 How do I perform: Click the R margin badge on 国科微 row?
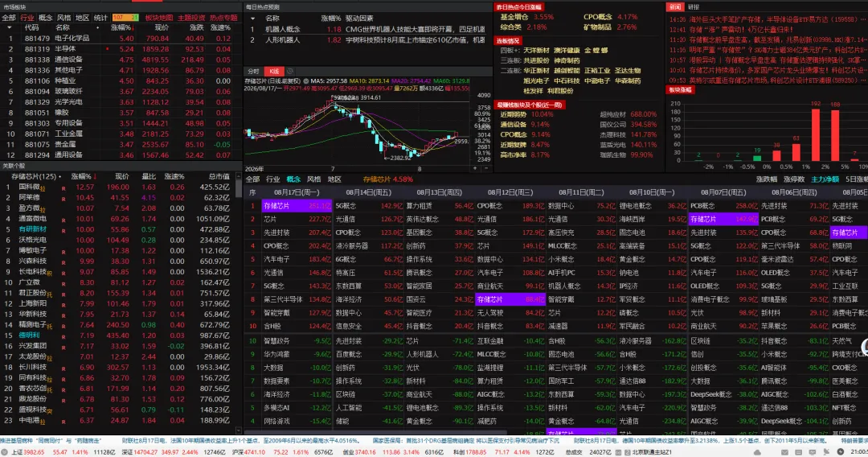click(63, 187)
